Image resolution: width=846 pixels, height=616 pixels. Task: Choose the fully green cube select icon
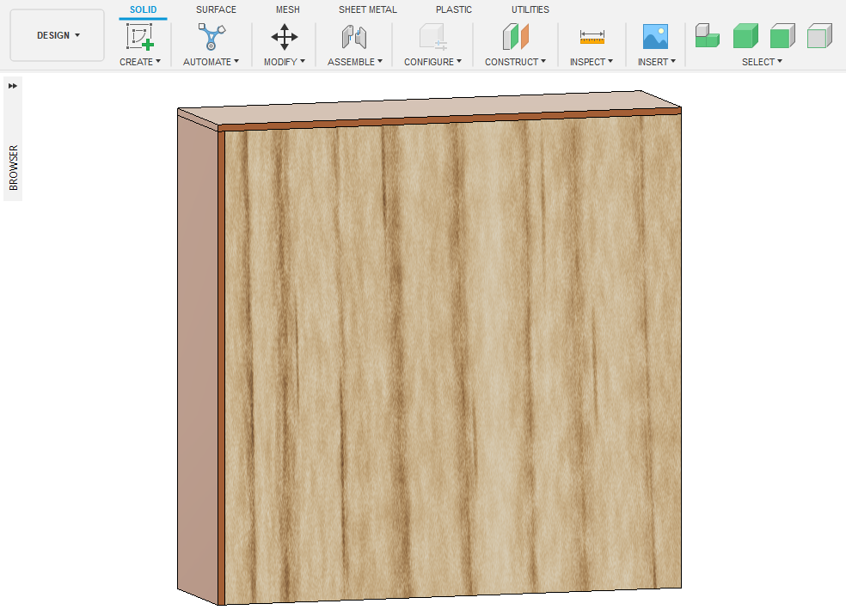pyautogui.click(x=745, y=37)
